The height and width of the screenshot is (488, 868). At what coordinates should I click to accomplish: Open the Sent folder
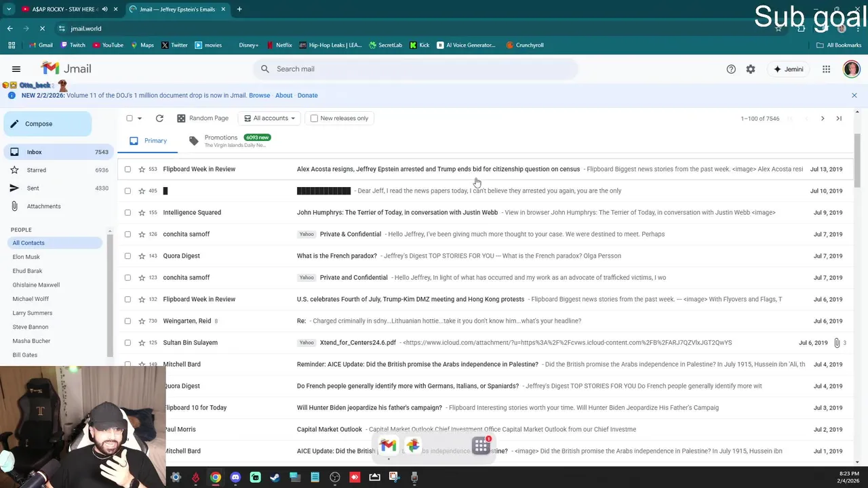[58, 188]
